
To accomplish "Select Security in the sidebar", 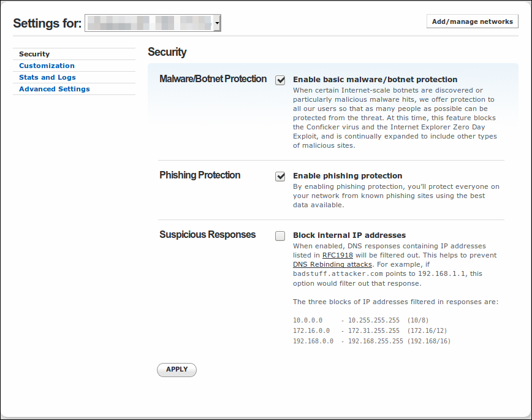I will pos(34,54).
